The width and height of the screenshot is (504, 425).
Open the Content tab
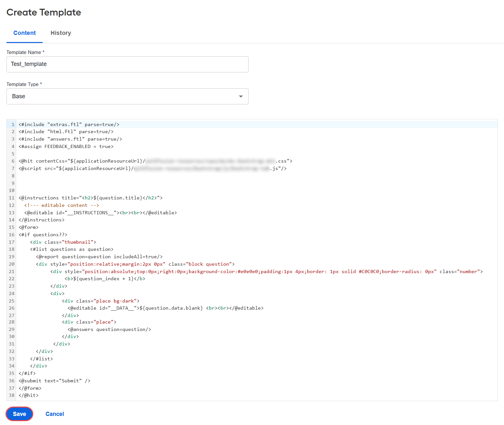(25, 33)
